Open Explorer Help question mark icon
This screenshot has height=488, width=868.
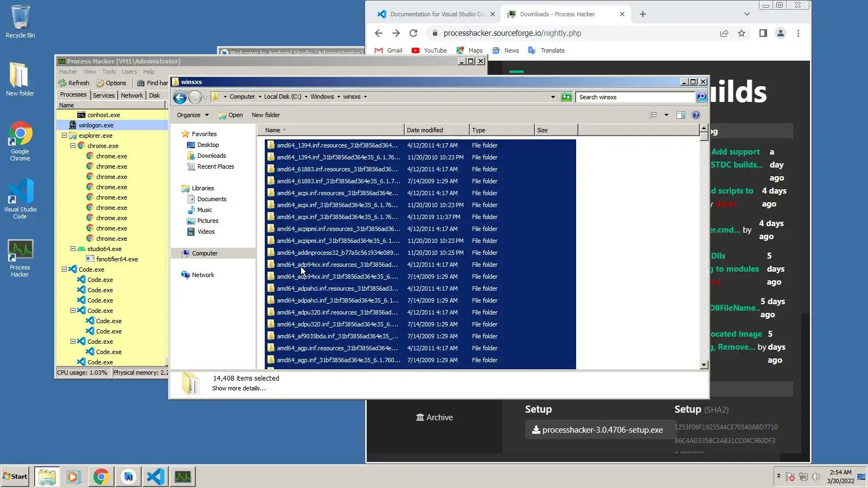tap(696, 115)
